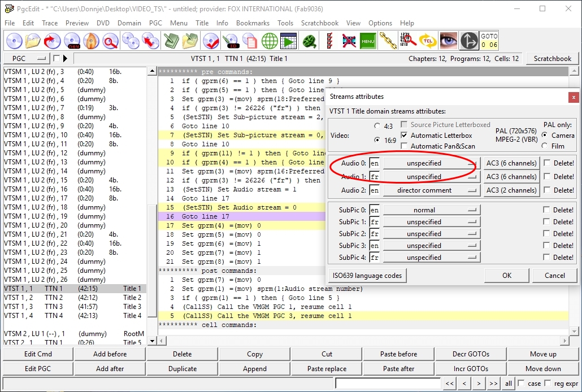Click OK in Streams attributes dialog

(x=507, y=276)
